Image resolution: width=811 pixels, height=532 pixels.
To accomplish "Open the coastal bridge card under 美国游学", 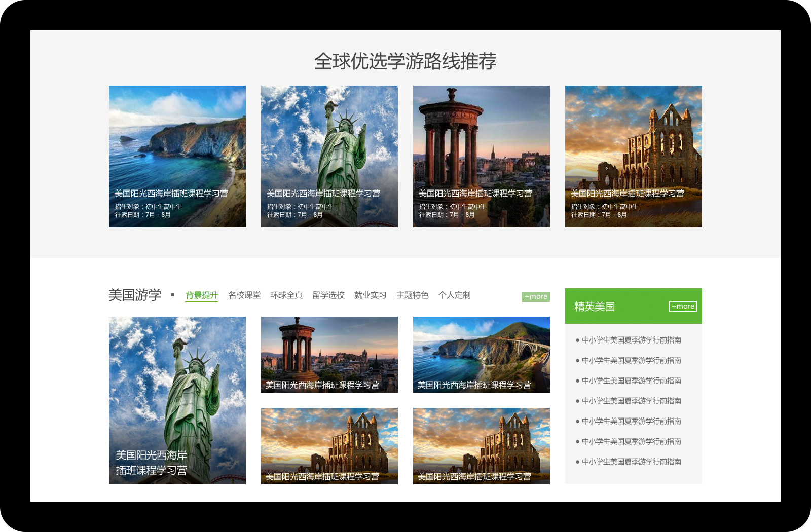I will point(482,355).
